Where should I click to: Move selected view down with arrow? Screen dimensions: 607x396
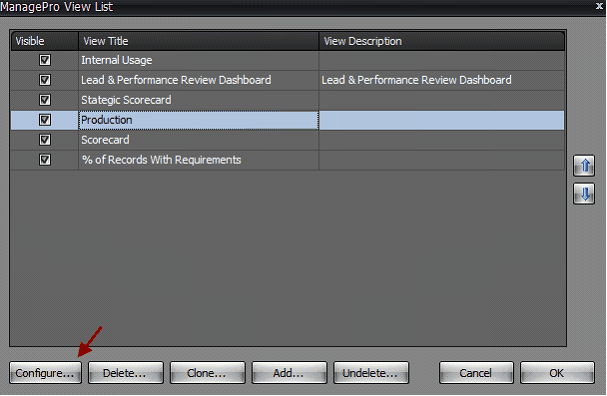pos(584,194)
